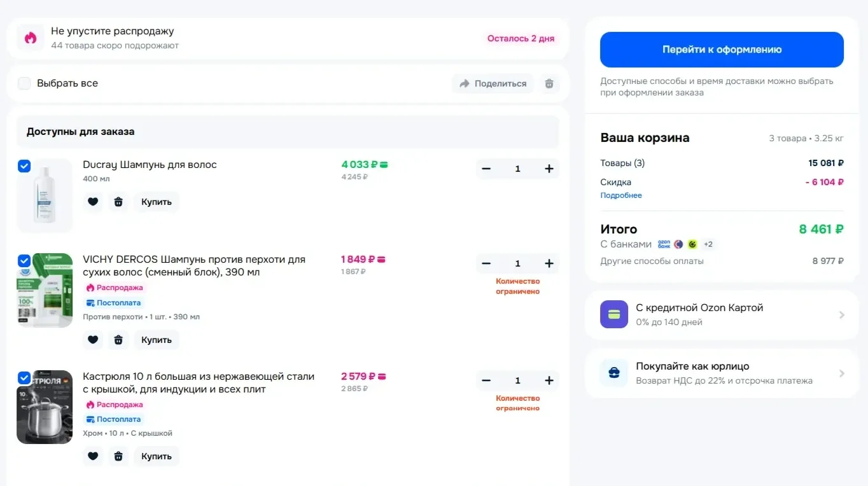Increase Ducray shampoo quantity
Image resolution: width=868 pixels, height=486 pixels.
(x=549, y=169)
